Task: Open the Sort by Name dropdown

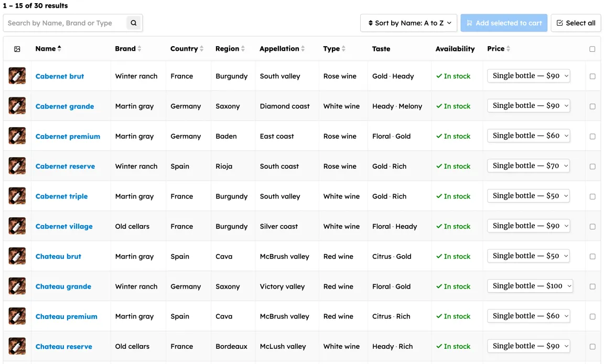Action: [x=409, y=23]
